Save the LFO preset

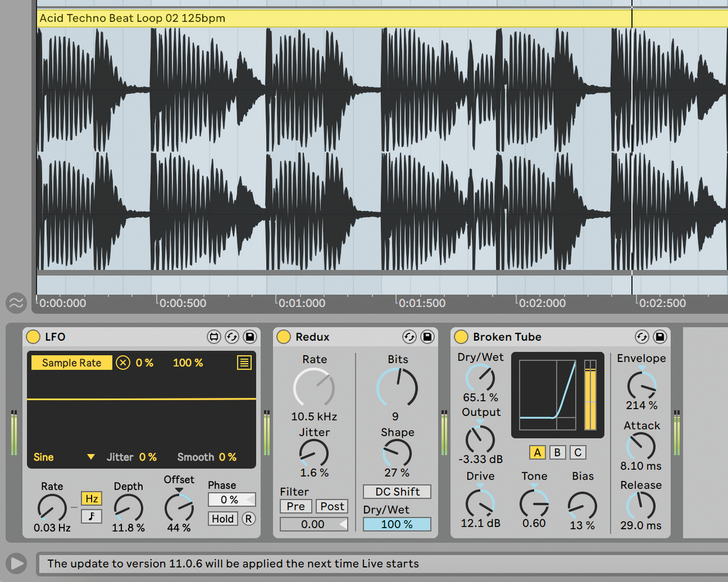[249, 336]
